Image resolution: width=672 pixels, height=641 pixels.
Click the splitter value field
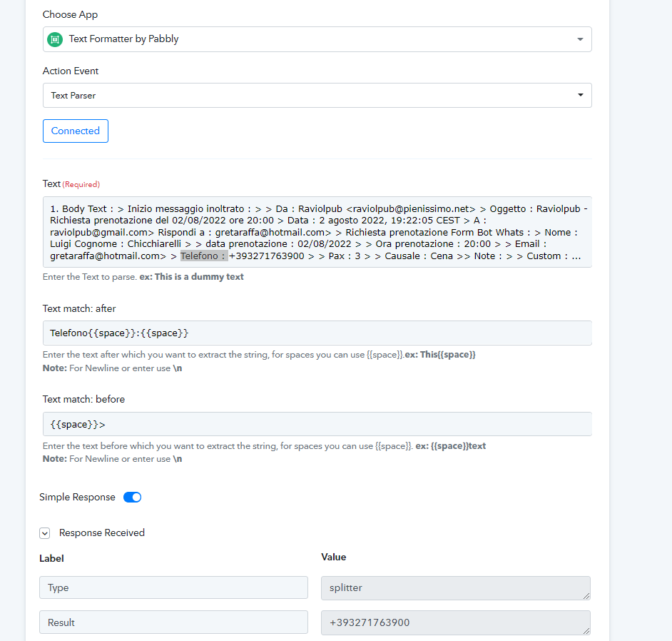click(456, 588)
